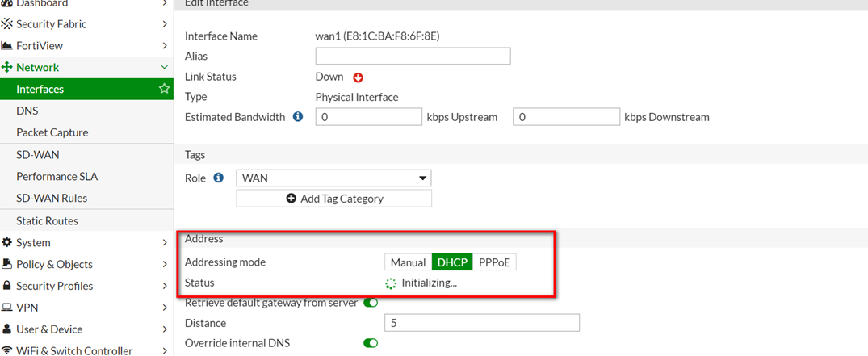The width and height of the screenshot is (868, 356).
Task: Click the FortiView chart icon
Action: pos(7,46)
